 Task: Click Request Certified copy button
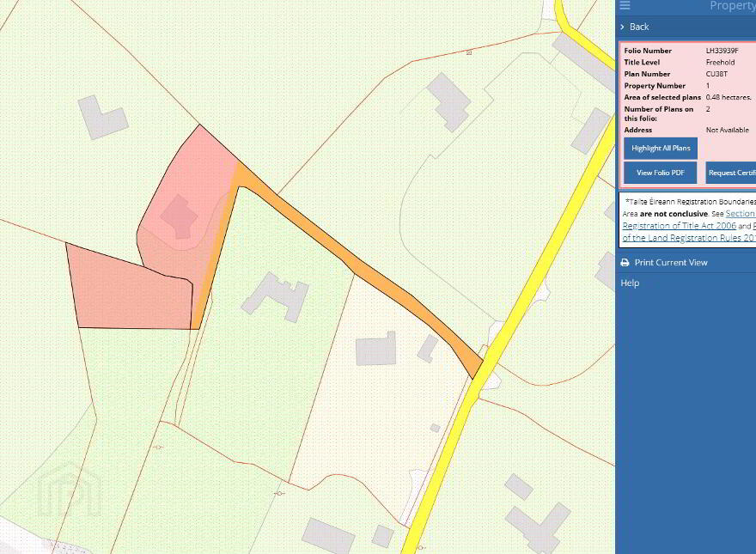tap(731, 173)
